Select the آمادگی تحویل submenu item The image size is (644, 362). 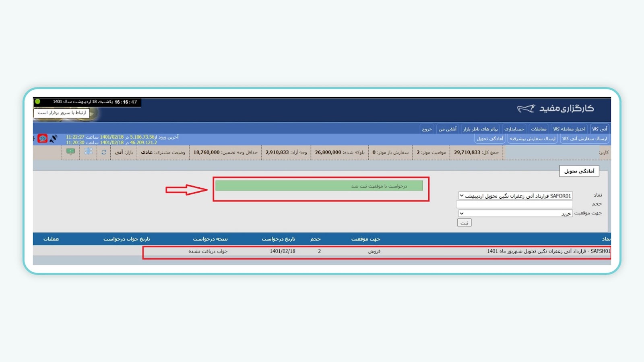[490, 139]
